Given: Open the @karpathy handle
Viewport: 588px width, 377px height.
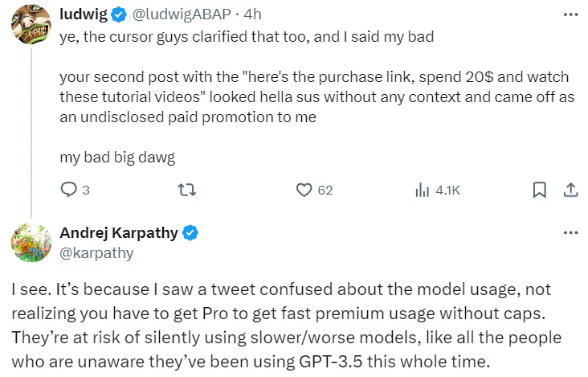Looking at the screenshot, I should (96, 252).
